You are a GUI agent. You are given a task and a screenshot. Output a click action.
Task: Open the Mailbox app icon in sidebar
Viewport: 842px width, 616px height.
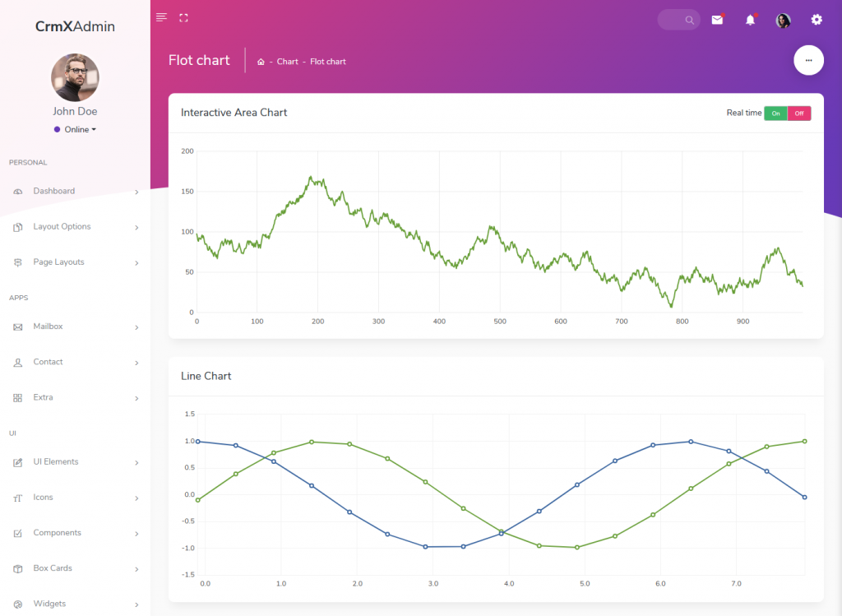click(18, 326)
